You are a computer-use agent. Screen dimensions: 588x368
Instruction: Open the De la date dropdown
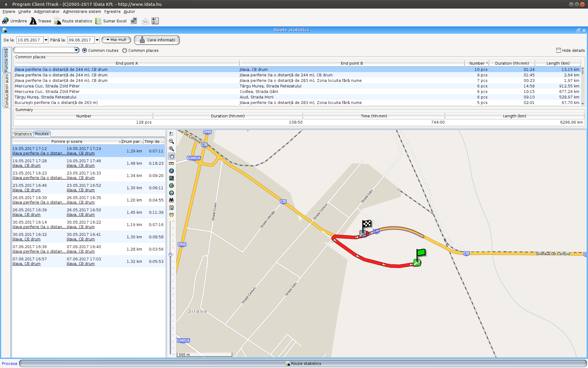click(x=46, y=40)
